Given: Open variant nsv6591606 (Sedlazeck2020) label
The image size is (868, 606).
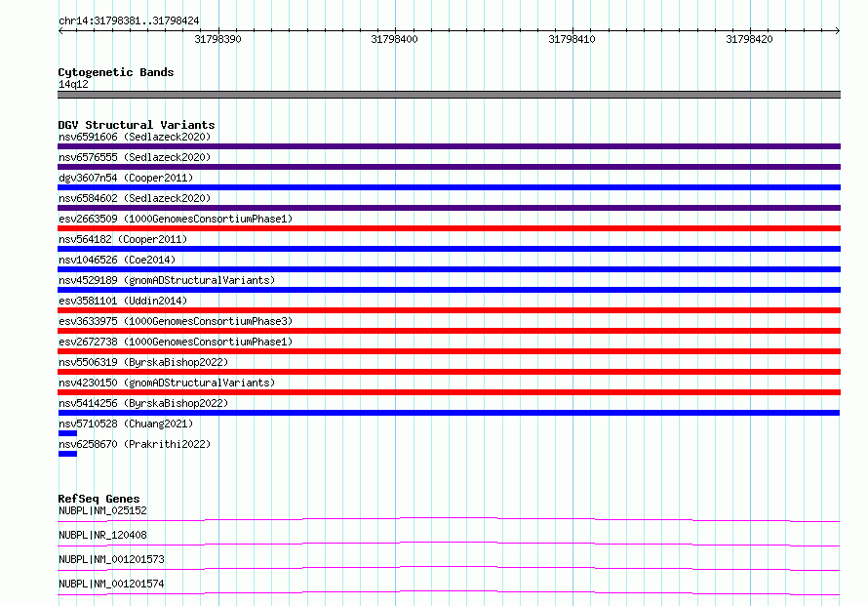Looking at the screenshot, I should [135, 137].
